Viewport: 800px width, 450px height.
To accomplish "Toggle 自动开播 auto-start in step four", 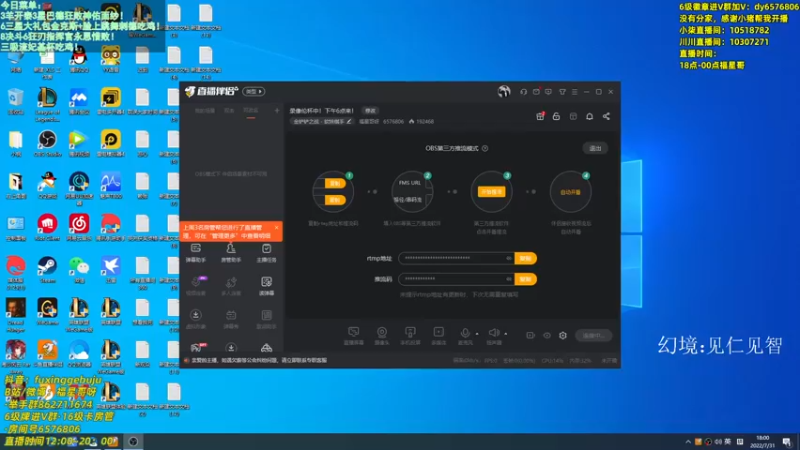I will coord(570,192).
